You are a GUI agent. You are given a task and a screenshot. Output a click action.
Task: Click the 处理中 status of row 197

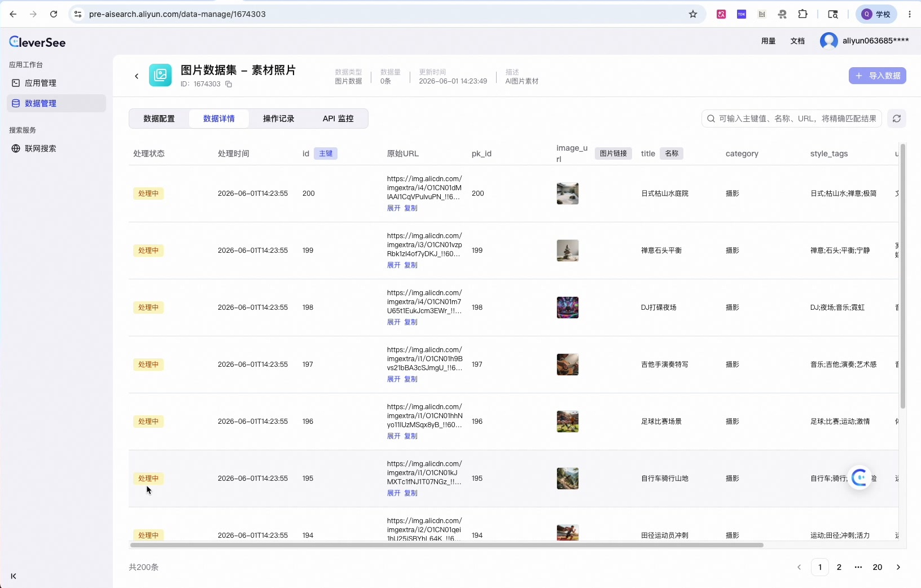[x=148, y=365]
